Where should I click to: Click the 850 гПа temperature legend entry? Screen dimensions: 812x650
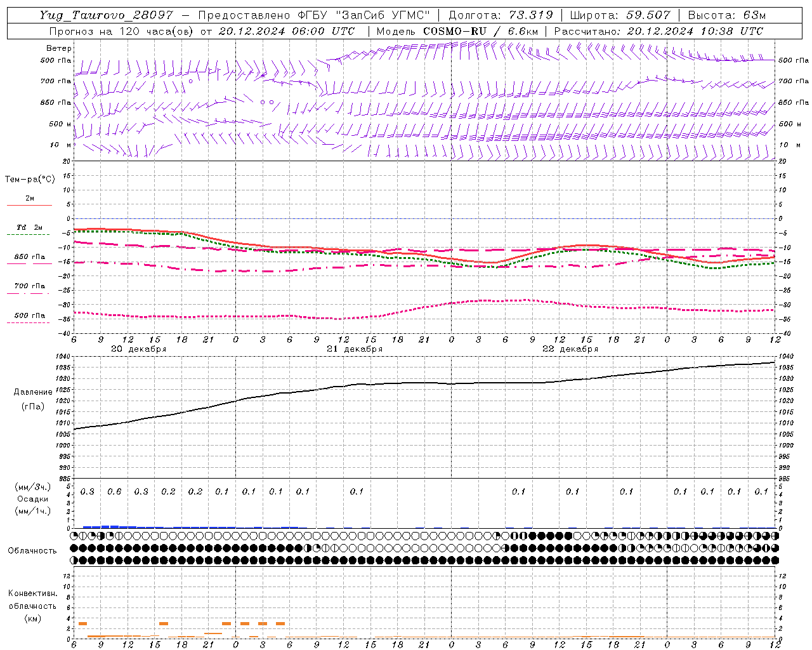pos(30,257)
